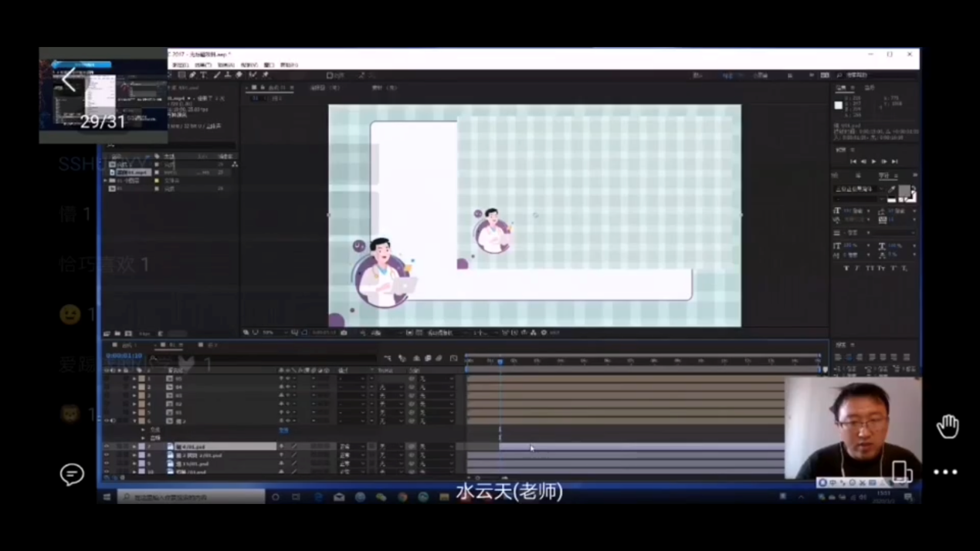Open the three-dot more options menu
Screen dimensions: 980x551
click(x=945, y=472)
